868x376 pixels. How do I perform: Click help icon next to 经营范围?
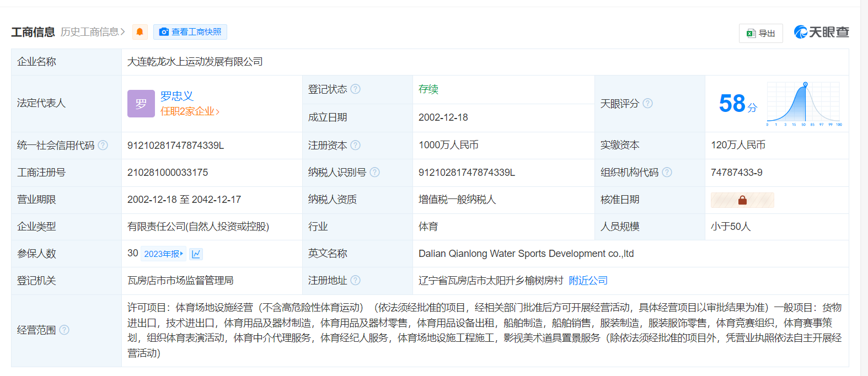(65, 330)
